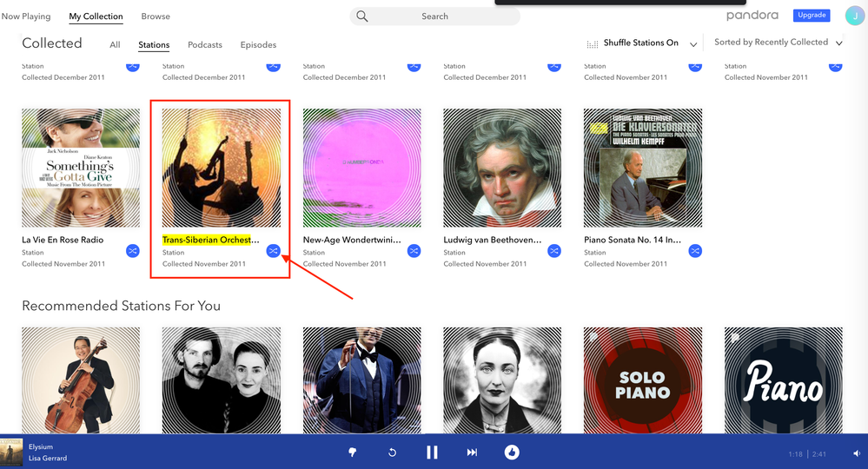Click the Upgrade button

pyautogui.click(x=810, y=16)
